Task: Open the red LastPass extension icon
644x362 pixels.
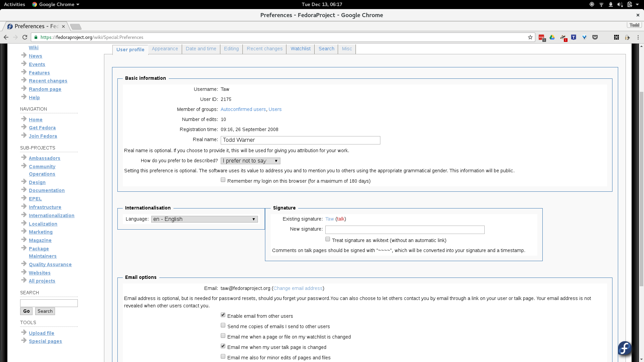Action: tap(541, 38)
